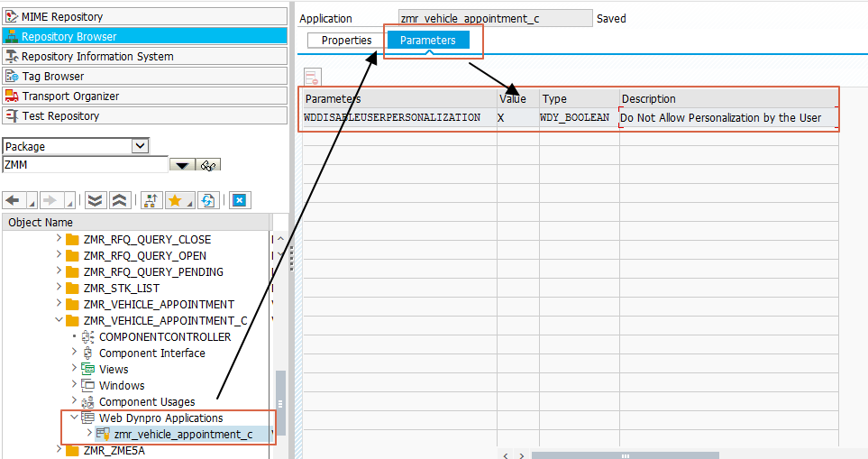Select the Repository Browser entry
The image size is (868, 459).
(144, 37)
